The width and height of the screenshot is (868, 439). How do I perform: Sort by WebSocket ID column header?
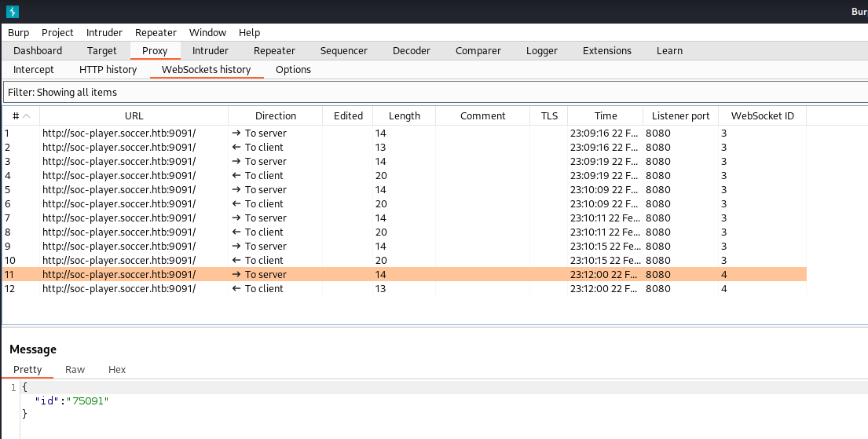click(x=762, y=116)
